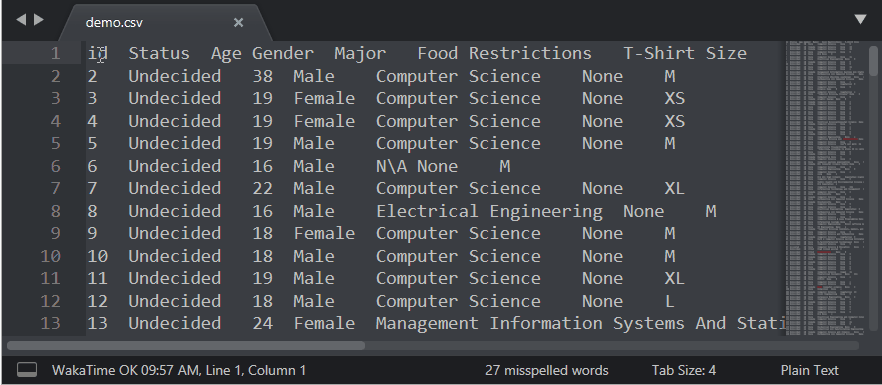
Task: Close the demo.csv tab
Action: point(238,23)
